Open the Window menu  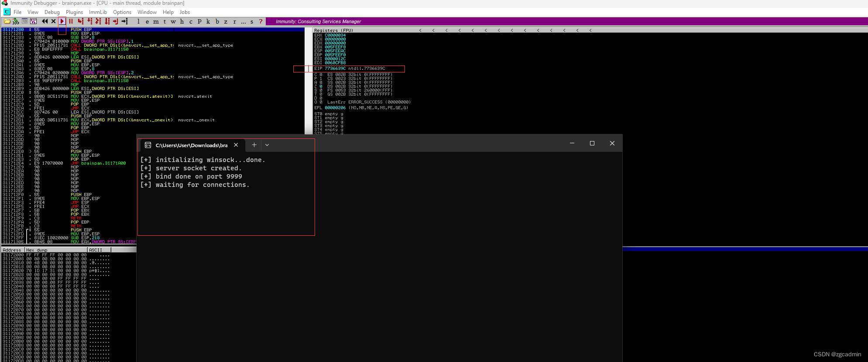point(147,12)
